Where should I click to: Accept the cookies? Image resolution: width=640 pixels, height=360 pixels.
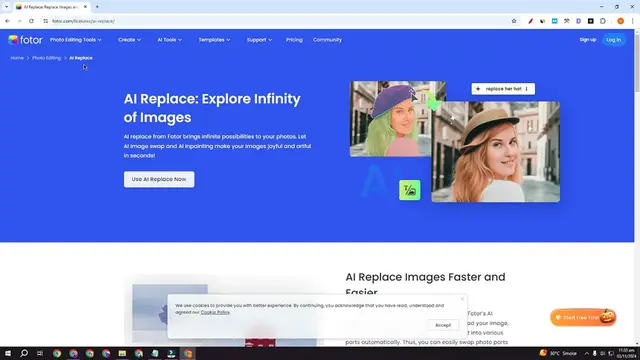coord(443,325)
